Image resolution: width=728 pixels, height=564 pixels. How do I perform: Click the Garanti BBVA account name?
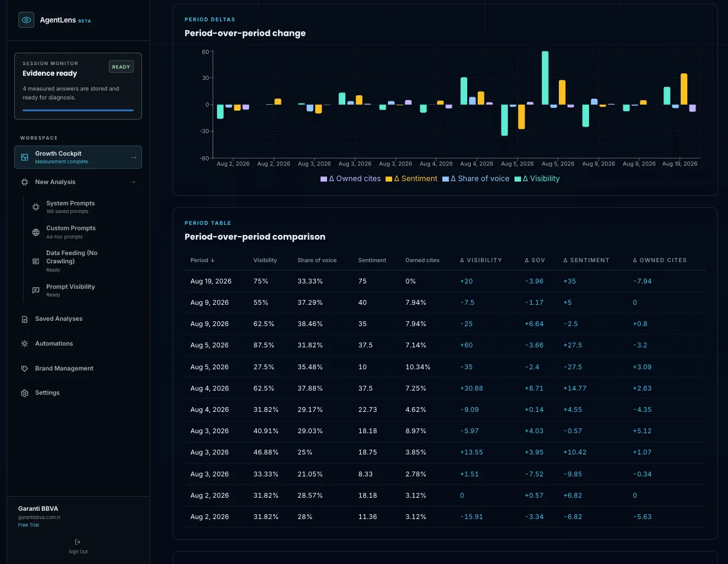tap(38, 509)
